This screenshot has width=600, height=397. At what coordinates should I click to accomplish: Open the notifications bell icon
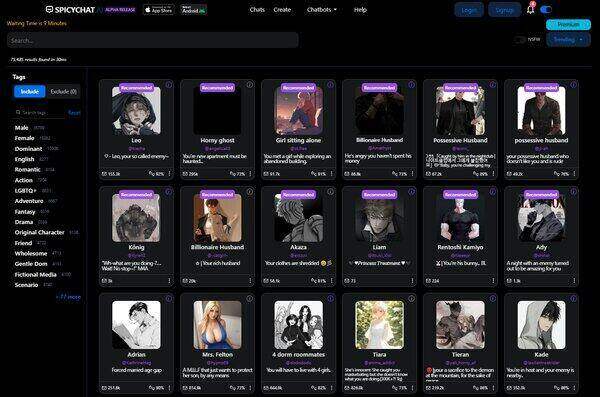[530, 8]
